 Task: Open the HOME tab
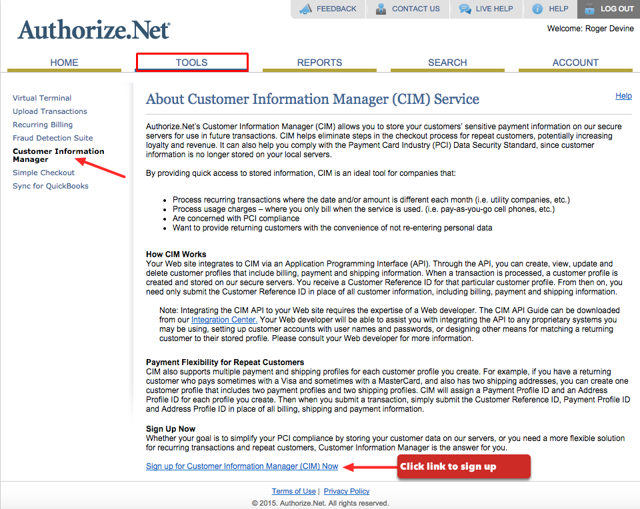tap(64, 63)
